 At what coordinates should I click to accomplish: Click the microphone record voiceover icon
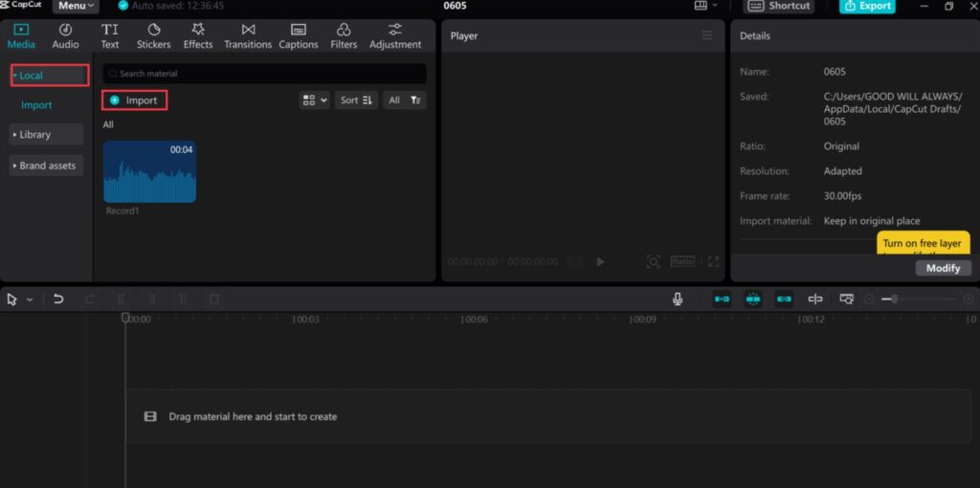point(678,299)
